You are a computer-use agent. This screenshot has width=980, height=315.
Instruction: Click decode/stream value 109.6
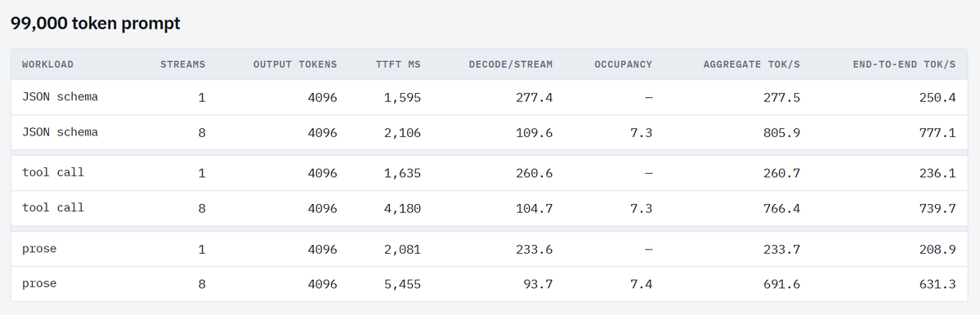pyautogui.click(x=535, y=133)
